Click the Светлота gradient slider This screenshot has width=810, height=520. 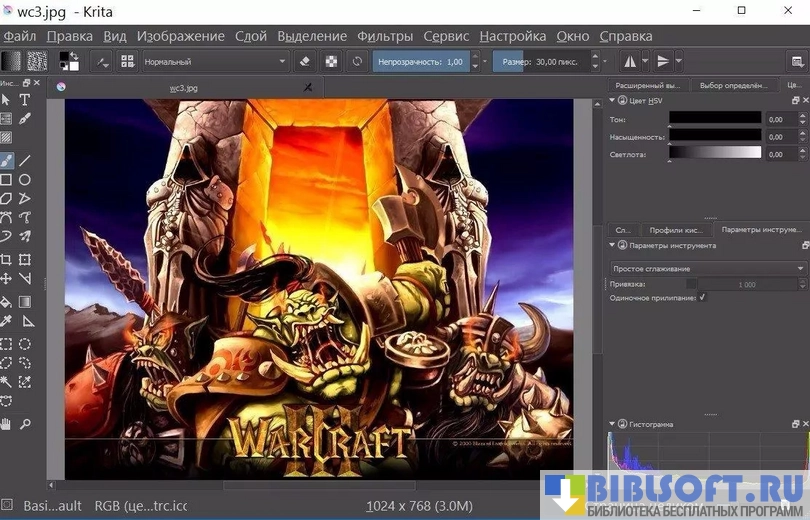714,153
